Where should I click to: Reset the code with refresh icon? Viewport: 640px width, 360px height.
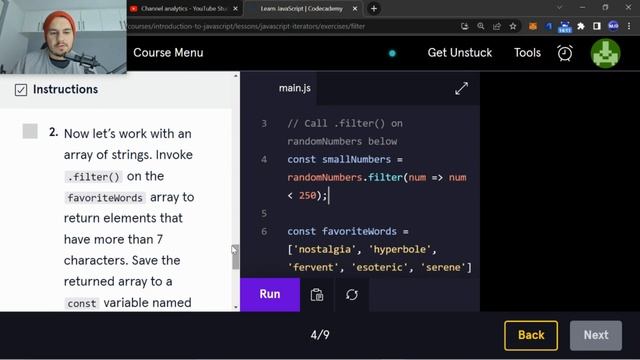[x=352, y=294]
